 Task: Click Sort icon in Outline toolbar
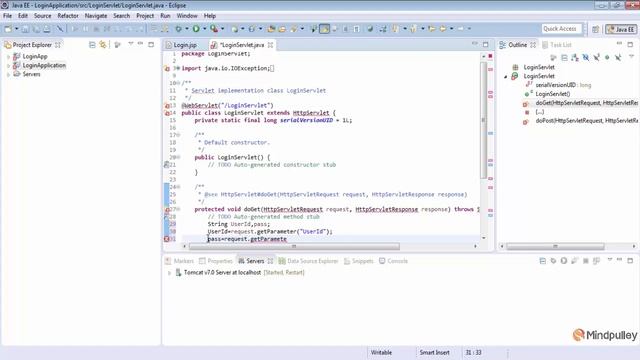coord(575,58)
